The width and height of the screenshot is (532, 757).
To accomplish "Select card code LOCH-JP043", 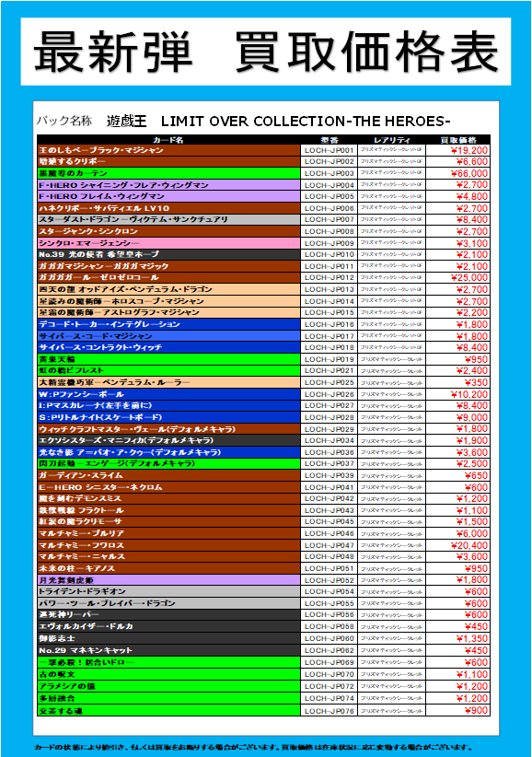I will (x=330, y=510).
